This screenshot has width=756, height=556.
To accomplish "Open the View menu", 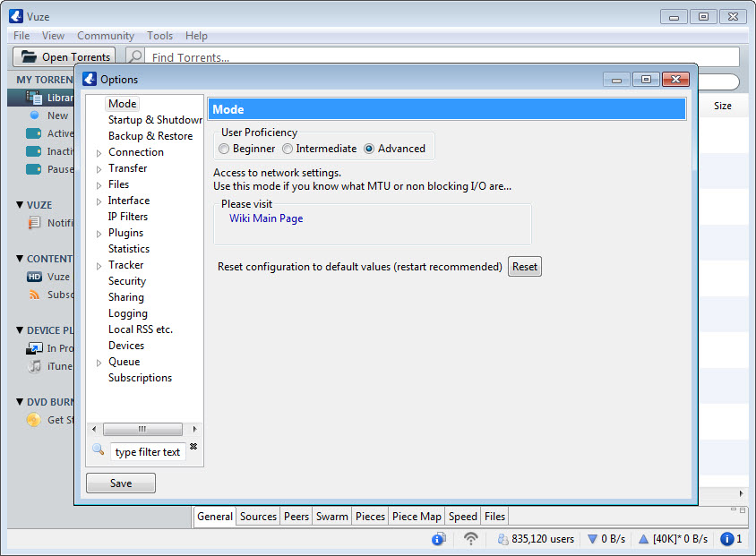I will pos(53,36).
